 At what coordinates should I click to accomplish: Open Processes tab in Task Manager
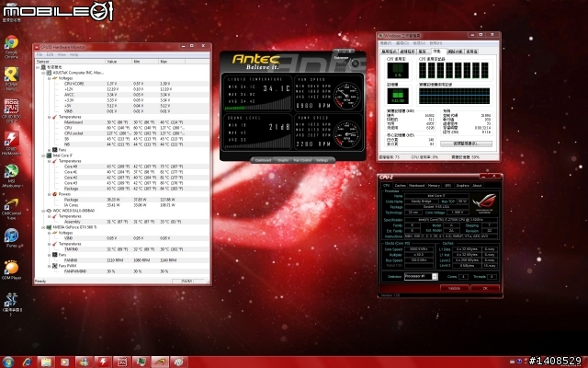[x=408, y=52]
